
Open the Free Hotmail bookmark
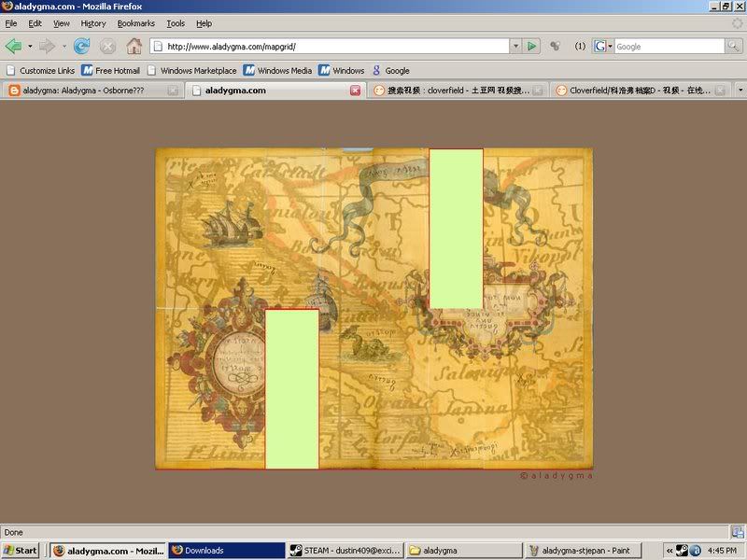pyautogui.click(x=110, y=70)
